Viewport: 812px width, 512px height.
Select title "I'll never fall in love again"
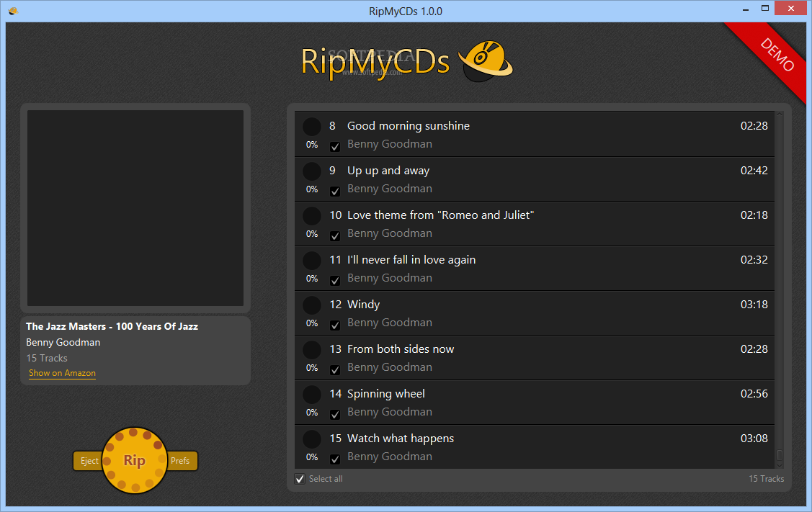[411, 260]
